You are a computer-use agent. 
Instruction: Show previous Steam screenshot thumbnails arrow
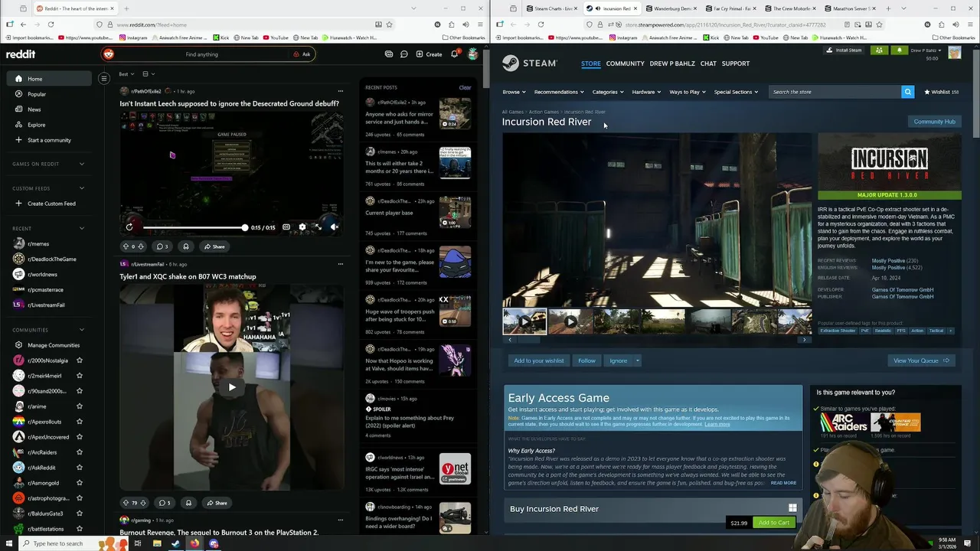tap(510, 340)
